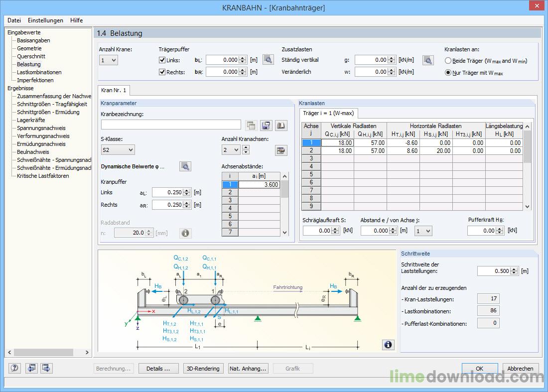Open the Einstellungen menu
Image resolution: width=548 pixels, height=392 pixels.
(45, 20)
